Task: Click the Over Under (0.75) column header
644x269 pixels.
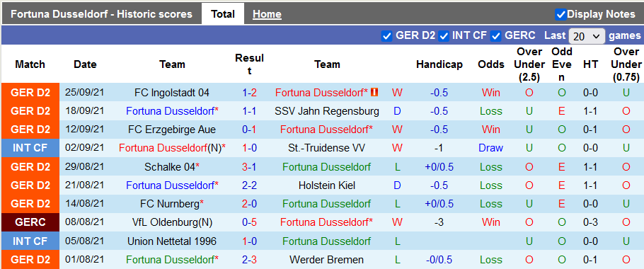Action: [x=626, y=64]
